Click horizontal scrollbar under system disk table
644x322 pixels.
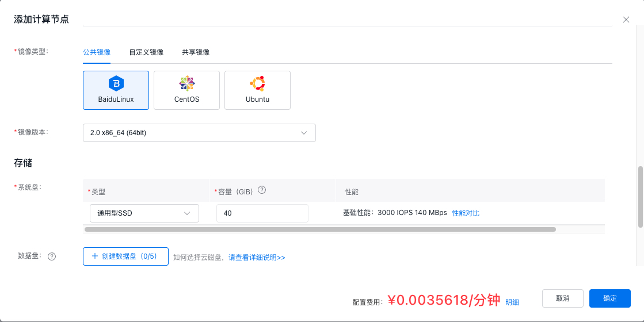tap(320, 229)
